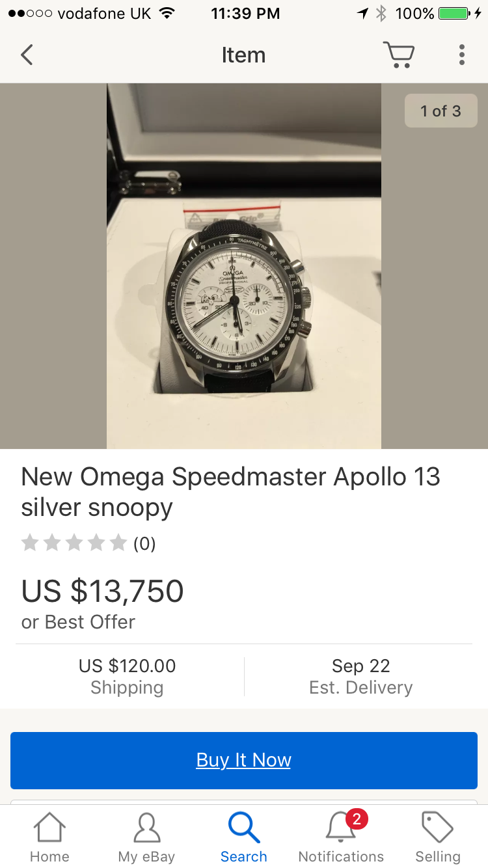Tap the US $120.00 Shipping details
The height and width of the screenshot is (868, 488).
[127, 676]
